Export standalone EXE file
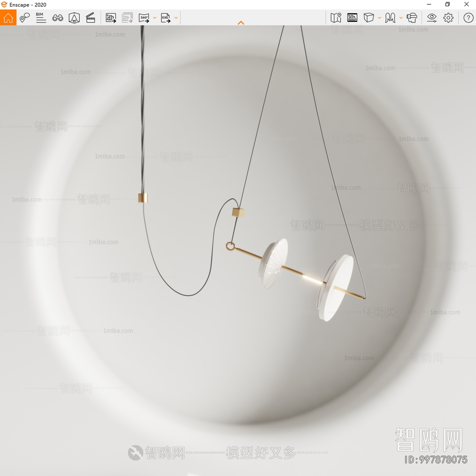 [166, 18]
